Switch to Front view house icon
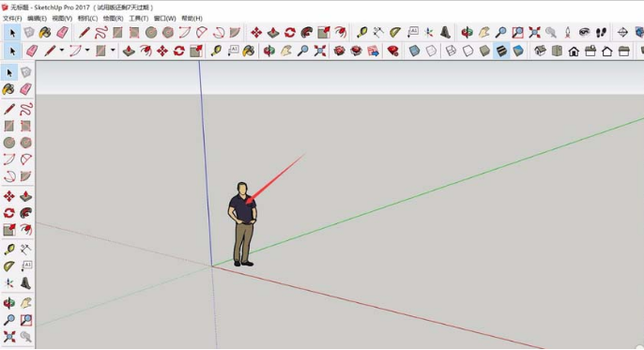This screenshot has width=644, height=350. (574, 51)
